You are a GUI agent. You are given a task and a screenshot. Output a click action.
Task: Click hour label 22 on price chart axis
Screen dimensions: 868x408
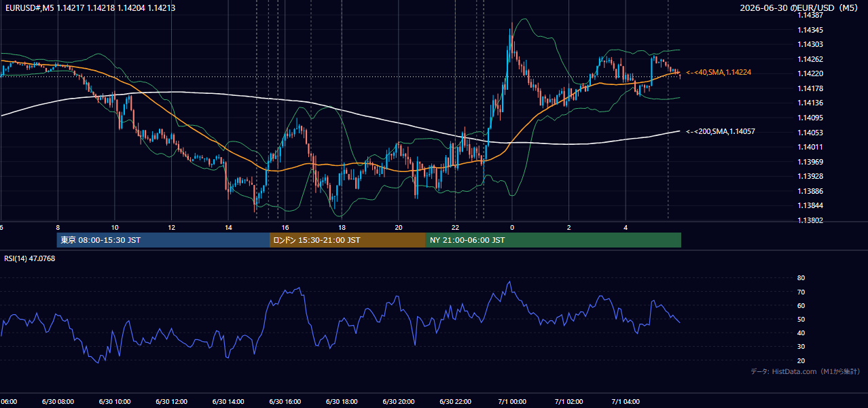[x=455, y=227]
